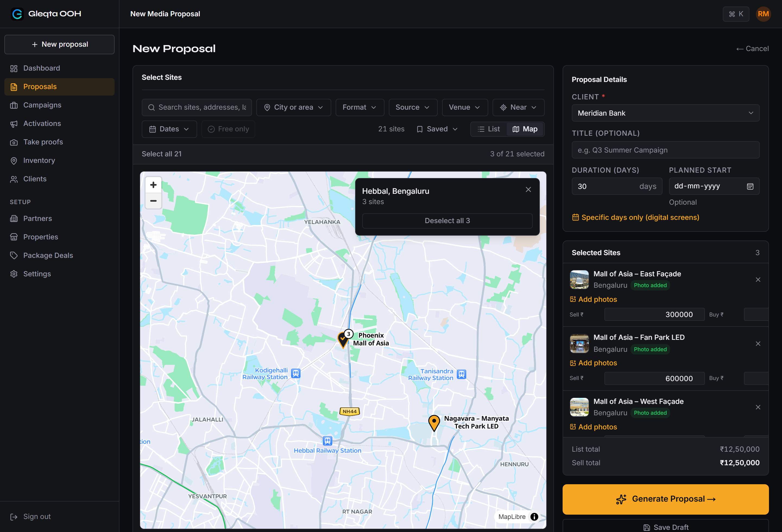Screen dimensions: 782x532
Task: Open the Near filter dropdown
Action: (518, 107)
